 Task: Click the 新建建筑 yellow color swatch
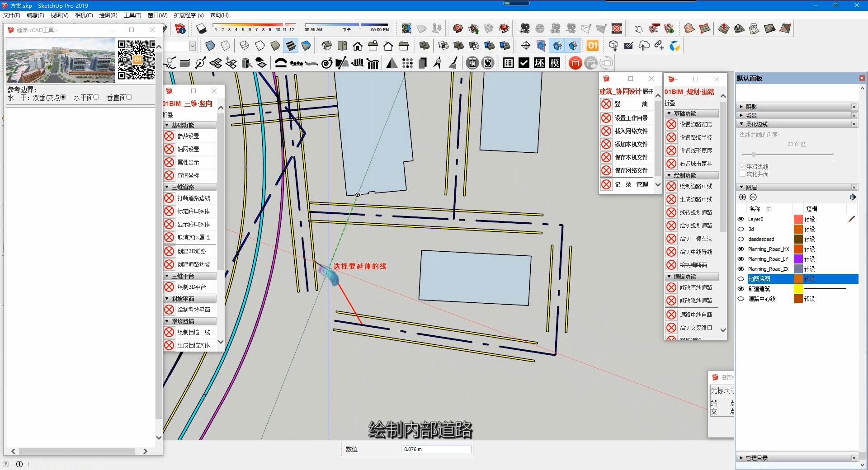pyautogui.click(x=798, y=289)
